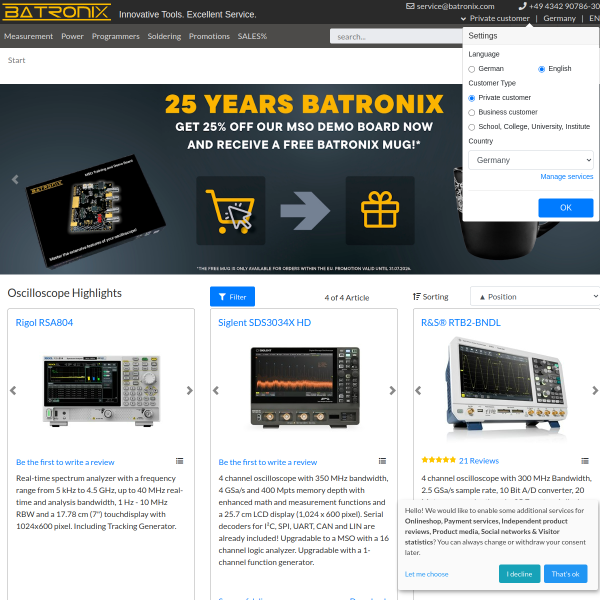Click the service@batronix.com email address

[455, 6]
